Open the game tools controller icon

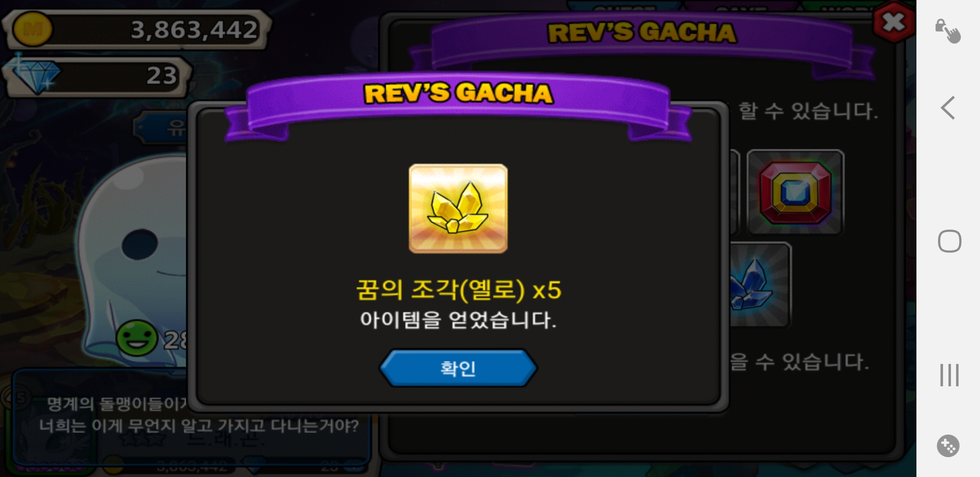click(x=948, y=446)
